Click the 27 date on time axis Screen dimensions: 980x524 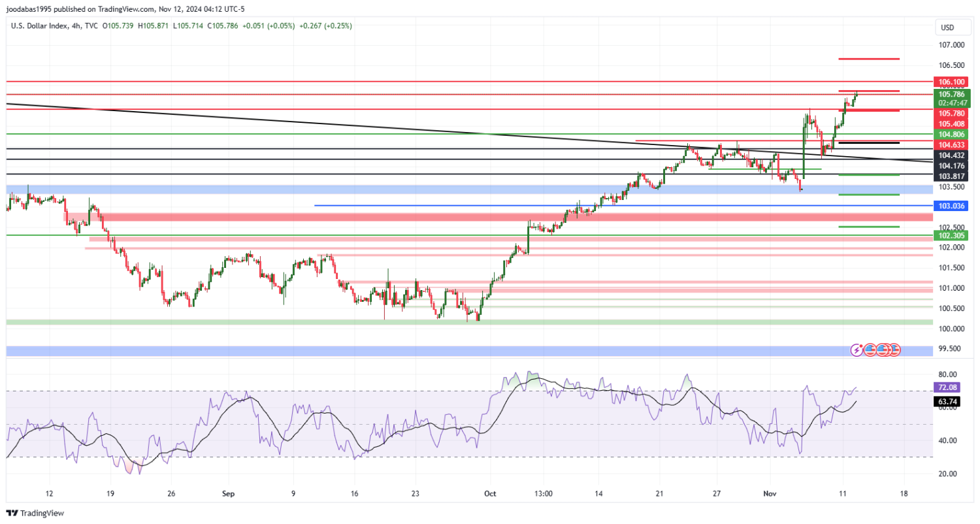tap(717, 493)
